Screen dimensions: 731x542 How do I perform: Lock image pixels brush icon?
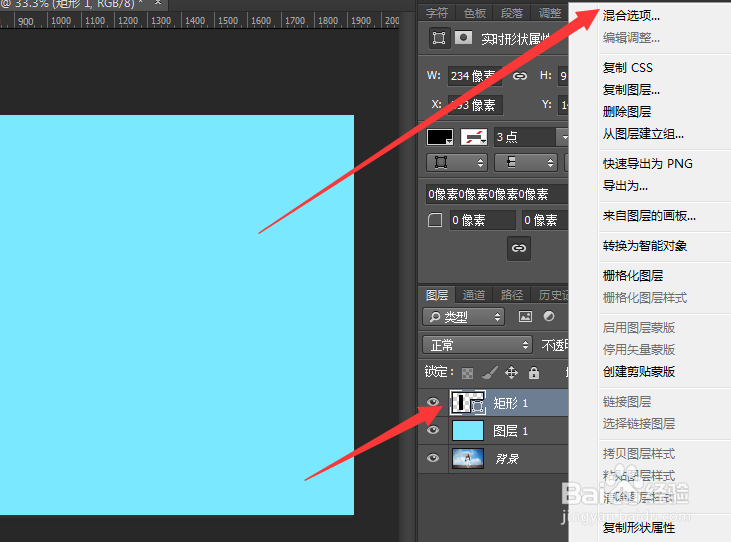490,372
